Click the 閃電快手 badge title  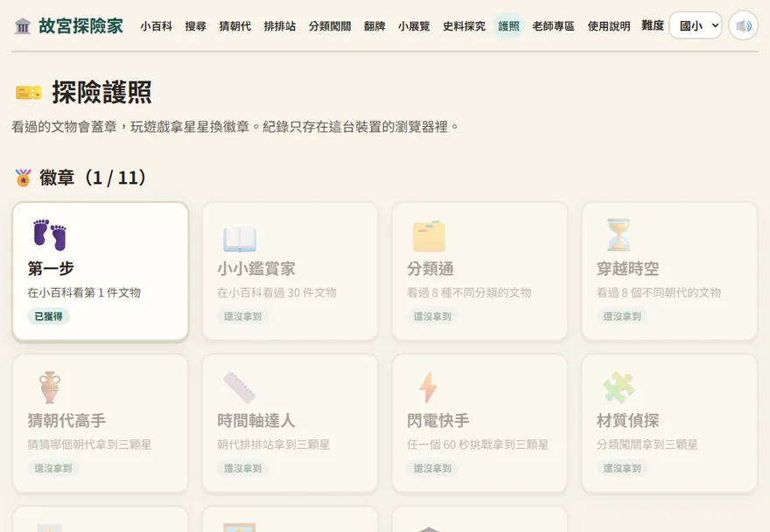[x=438, y=421]
